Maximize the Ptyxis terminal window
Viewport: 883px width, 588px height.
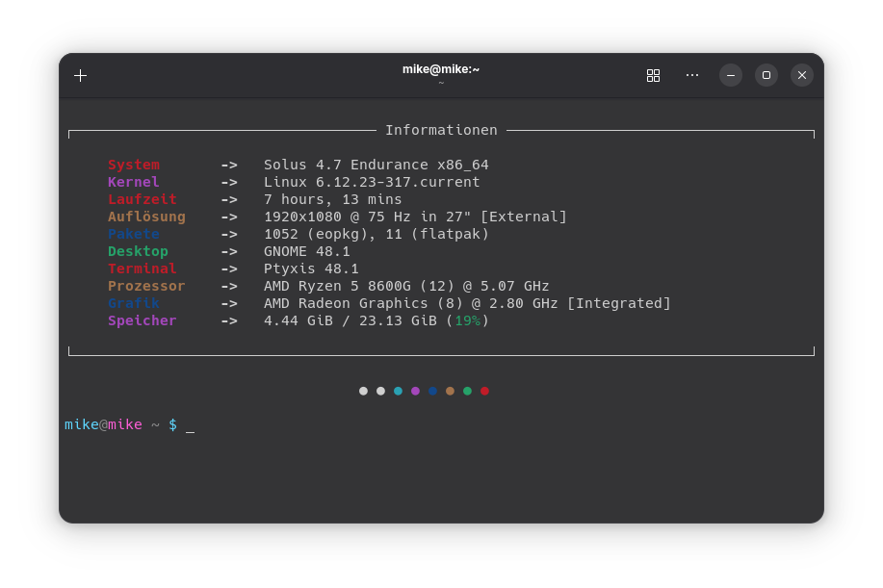pos(766,75)
